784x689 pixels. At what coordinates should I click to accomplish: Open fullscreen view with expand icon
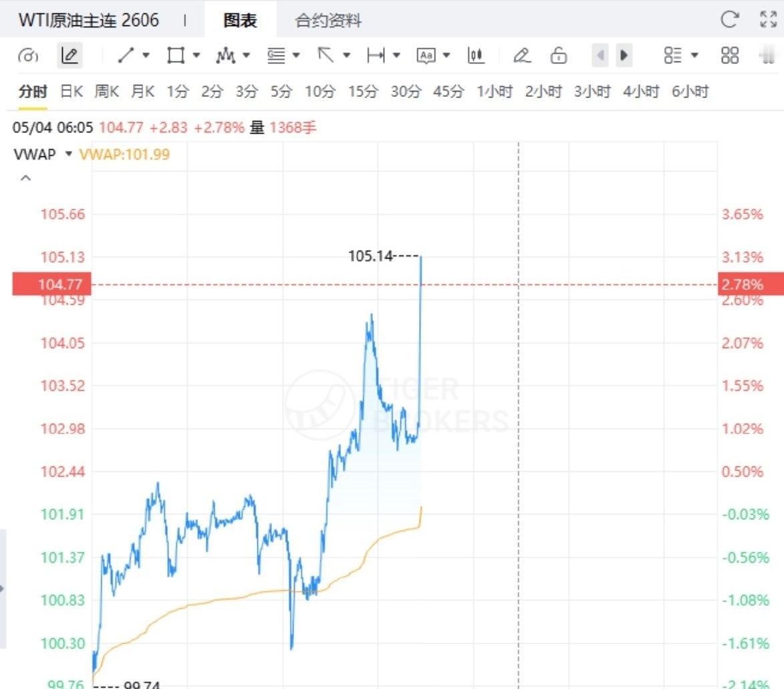click(x=768, y=19)
